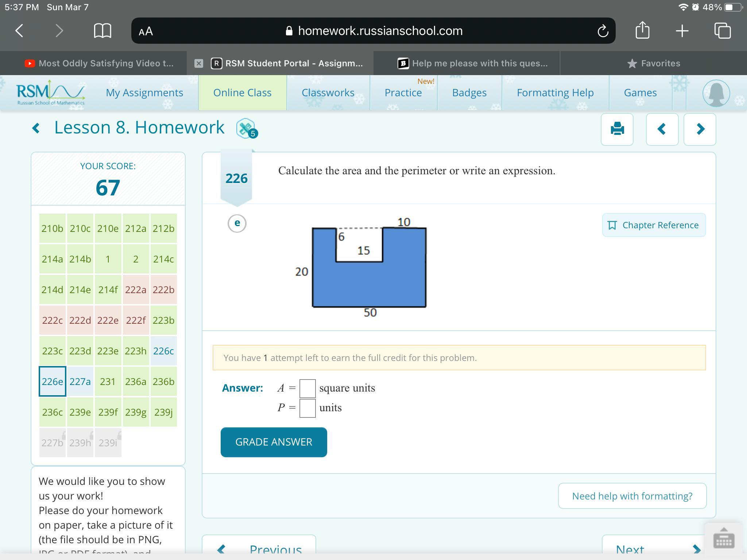Screen dimensions: 747x560
Task: Open Safari bookmarks book icon
Action: tap(102, 31)
